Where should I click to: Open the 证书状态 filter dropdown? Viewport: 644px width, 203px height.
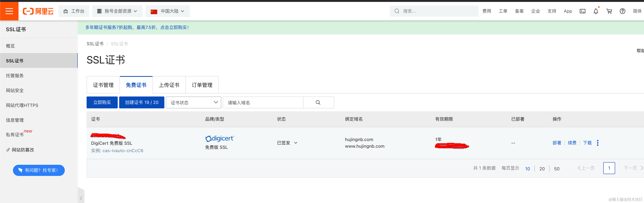click(194, 102)
